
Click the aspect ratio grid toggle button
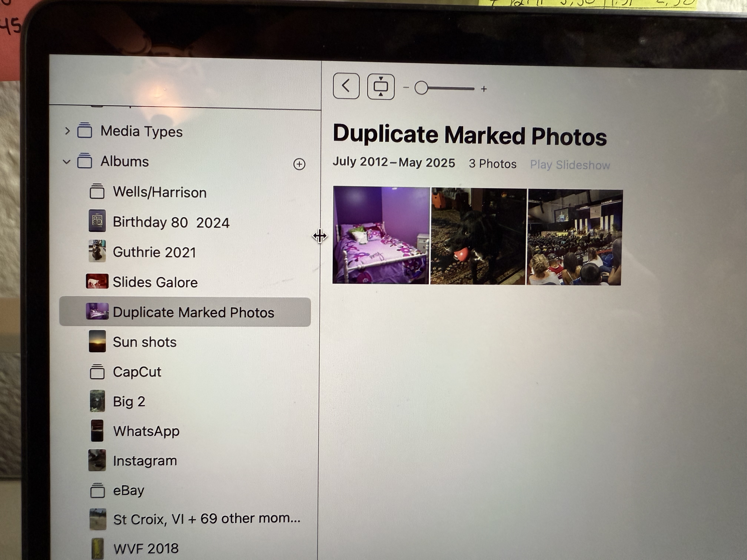[381, 87]
